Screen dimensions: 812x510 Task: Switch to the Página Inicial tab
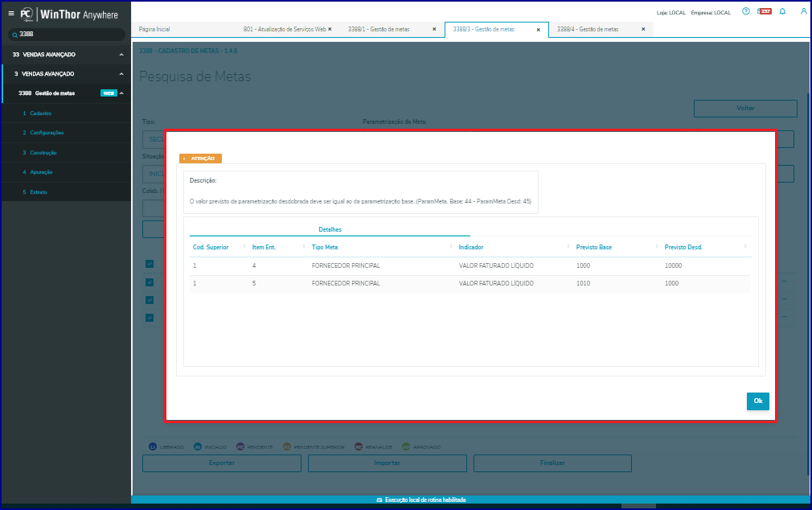click(154, 30)
